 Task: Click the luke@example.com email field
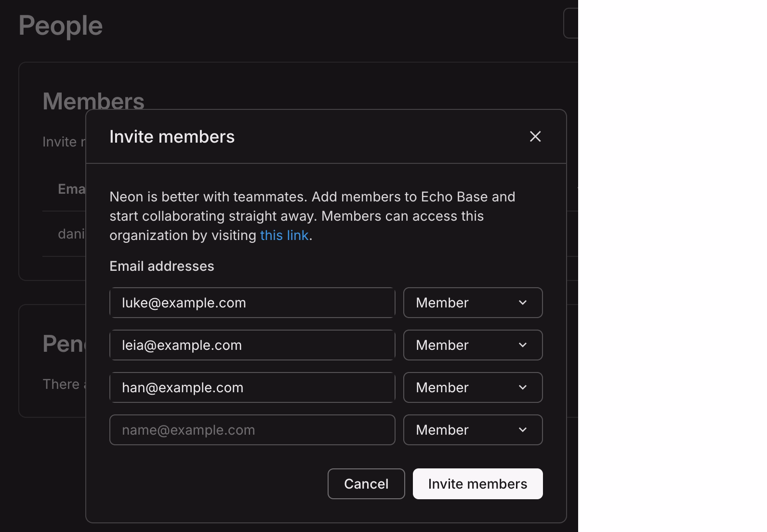point(252,303)
